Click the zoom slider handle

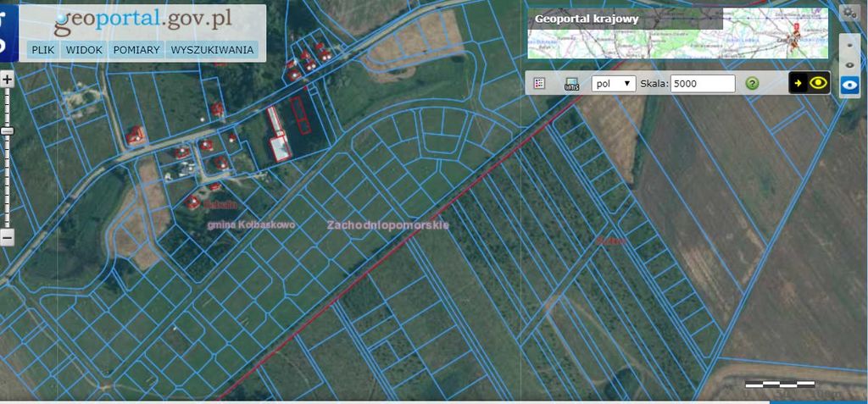tap(7, 131)
